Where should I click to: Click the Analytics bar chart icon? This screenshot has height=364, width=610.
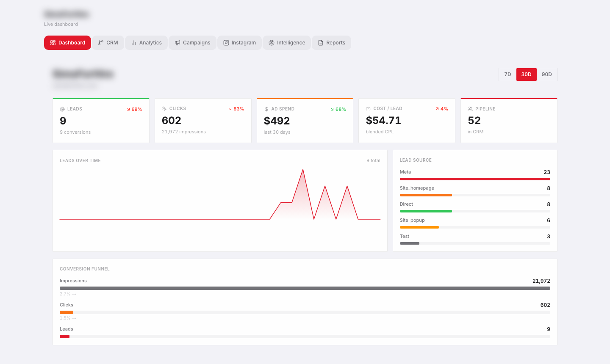click(134, 43)
